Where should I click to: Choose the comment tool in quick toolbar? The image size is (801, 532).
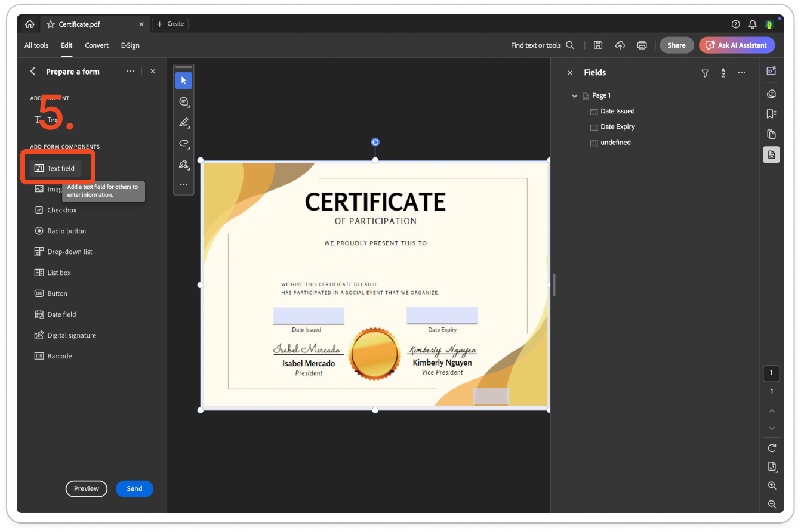(x=184, y=101)
